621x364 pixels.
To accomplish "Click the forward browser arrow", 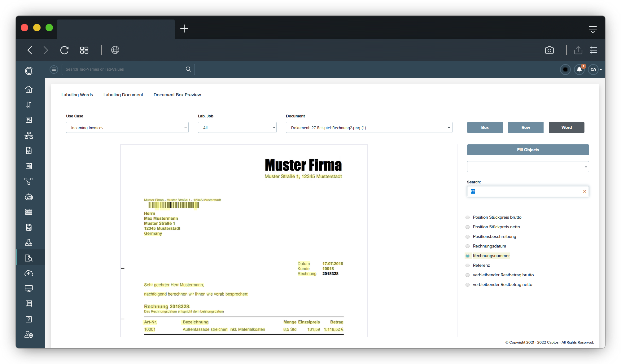I will click(x=46, y=50).
